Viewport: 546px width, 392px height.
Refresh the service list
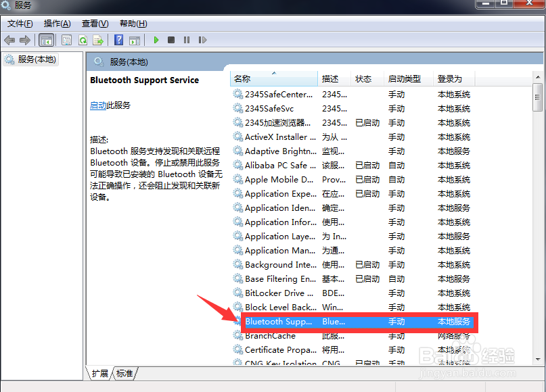pos(83,40)
